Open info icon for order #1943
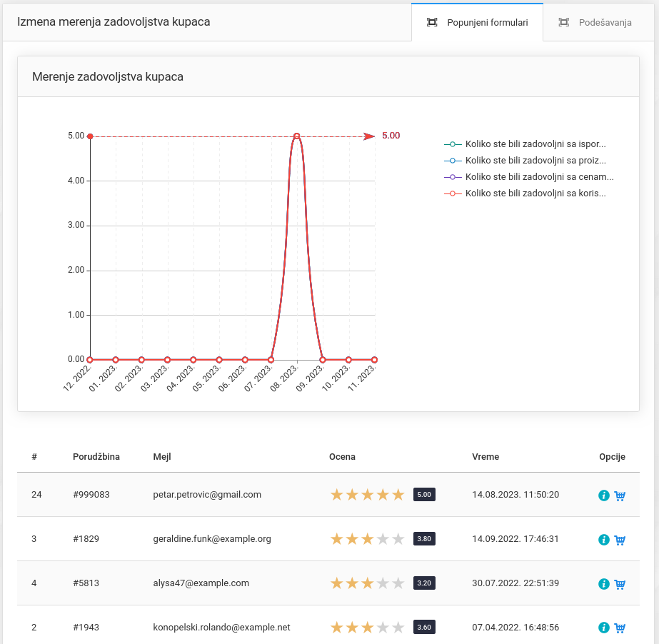Image resolution: width=659 pixels, height=644 pixels. tap(604, 628)
